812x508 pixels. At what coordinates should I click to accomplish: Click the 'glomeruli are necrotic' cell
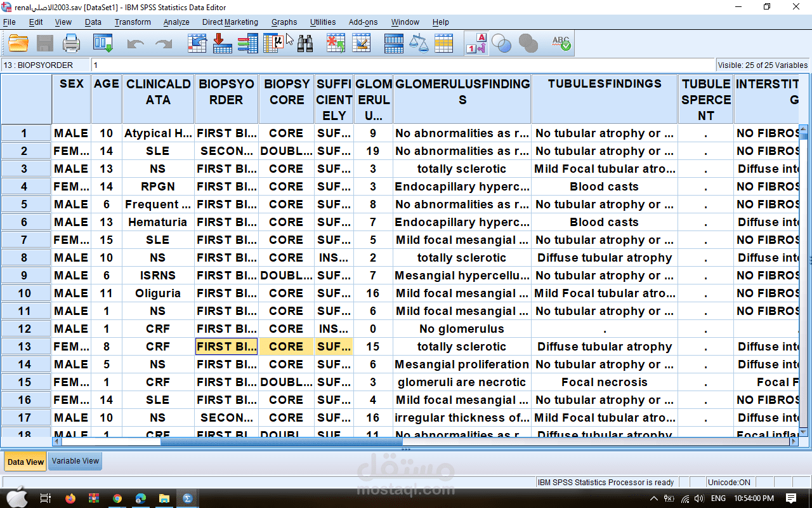(x=462, y=382)
